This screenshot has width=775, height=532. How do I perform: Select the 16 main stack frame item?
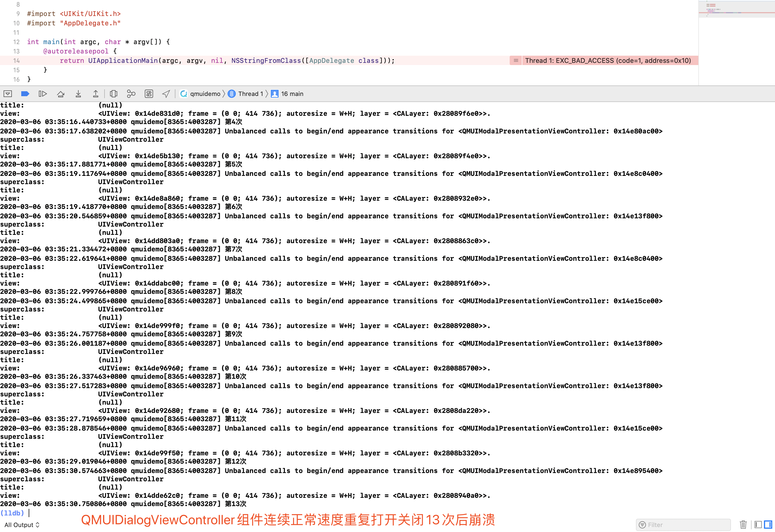click(x=292, y=94)
